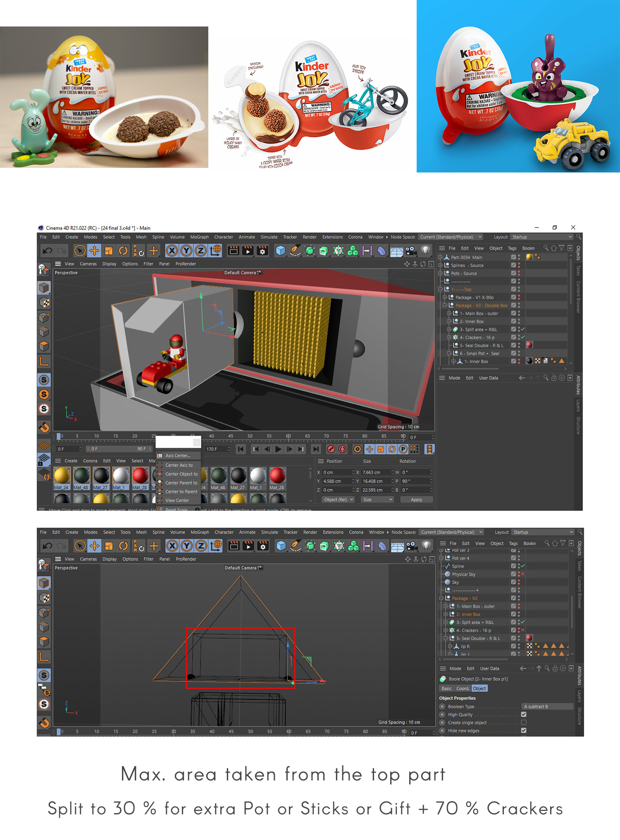The height and width of the screenshot is (840, 620).
Task: Select Model mode cube in upper left sidebar
Action: [x=44, y=287]
